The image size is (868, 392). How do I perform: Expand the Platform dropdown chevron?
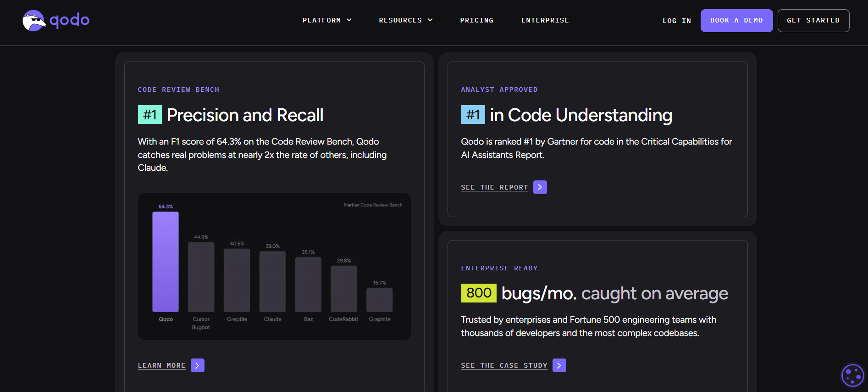(349, 20)
